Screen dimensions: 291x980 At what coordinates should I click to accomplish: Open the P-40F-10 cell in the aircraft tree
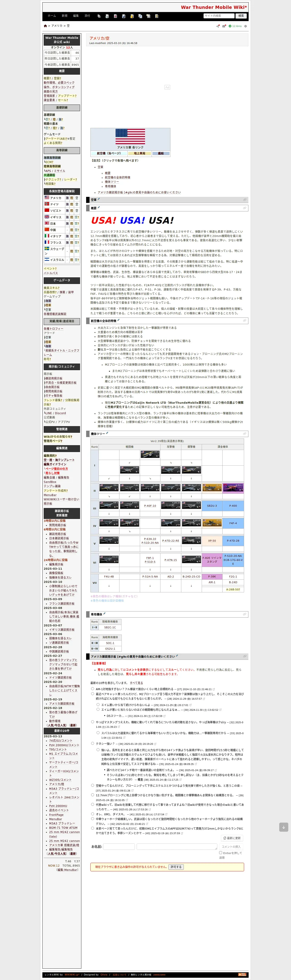(x=150, y=506)
